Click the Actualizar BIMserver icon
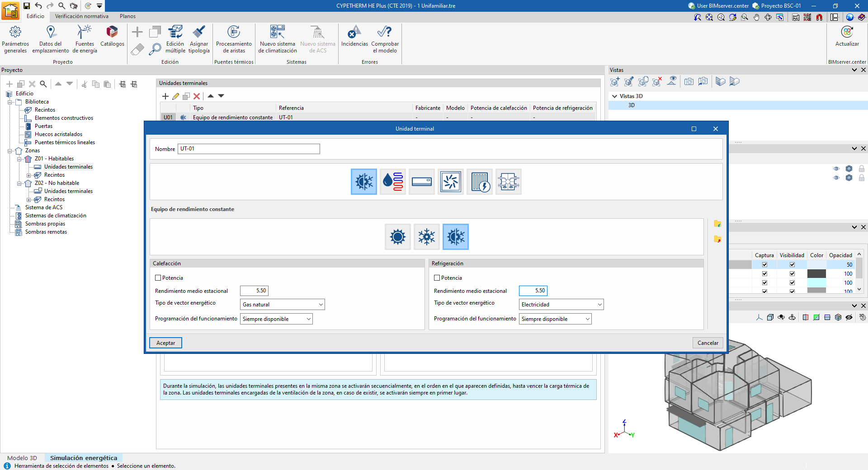This screenshot has width=868, height=470. [847, 33]
